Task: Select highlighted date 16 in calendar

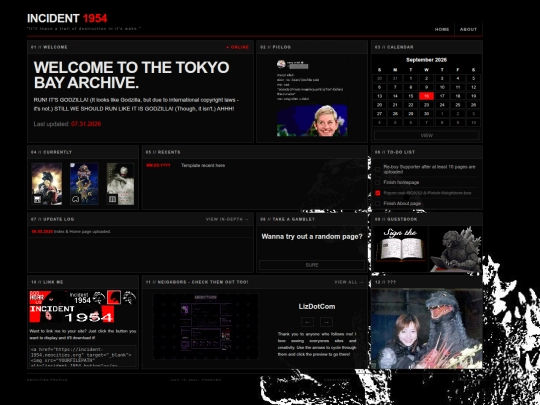Action: 426,96
